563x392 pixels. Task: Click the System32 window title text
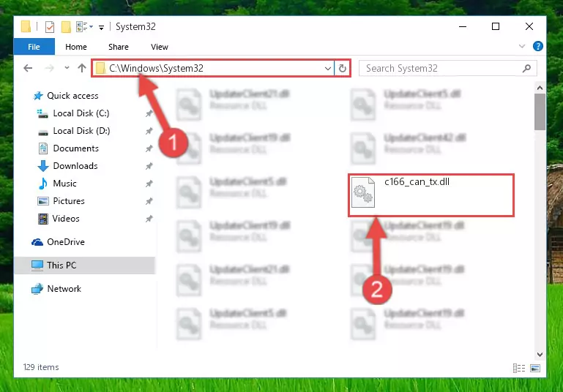[135, 27]
